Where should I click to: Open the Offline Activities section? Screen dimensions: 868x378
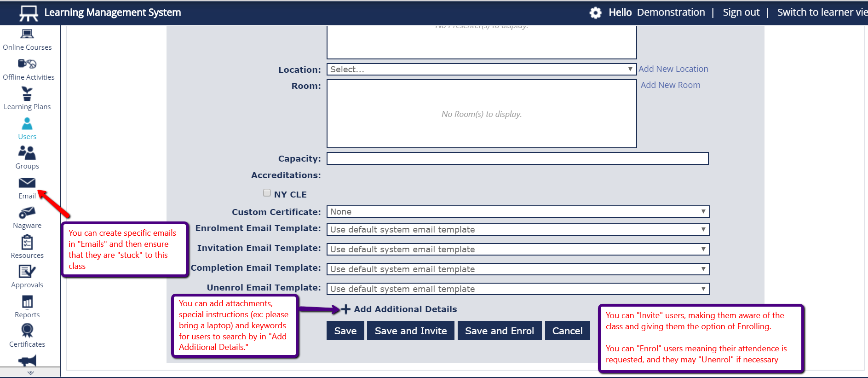[x=28, y=70]
